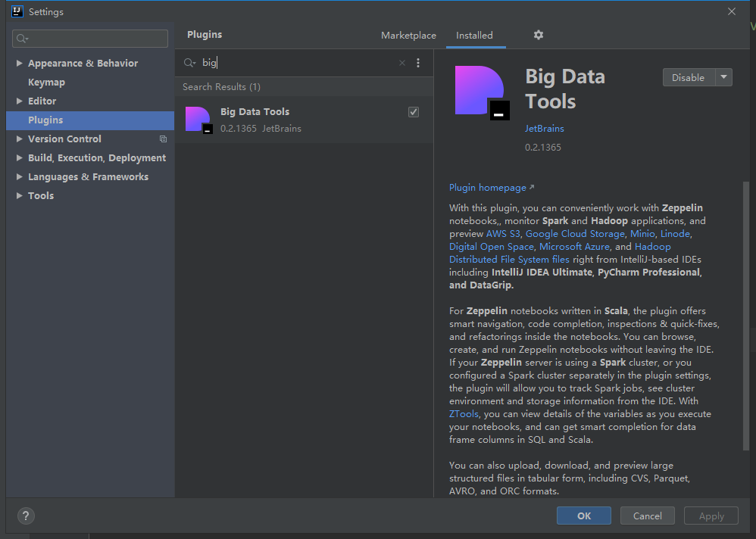Click the Cancel button
Screen dimensions: 756x539
click(647, 516)
